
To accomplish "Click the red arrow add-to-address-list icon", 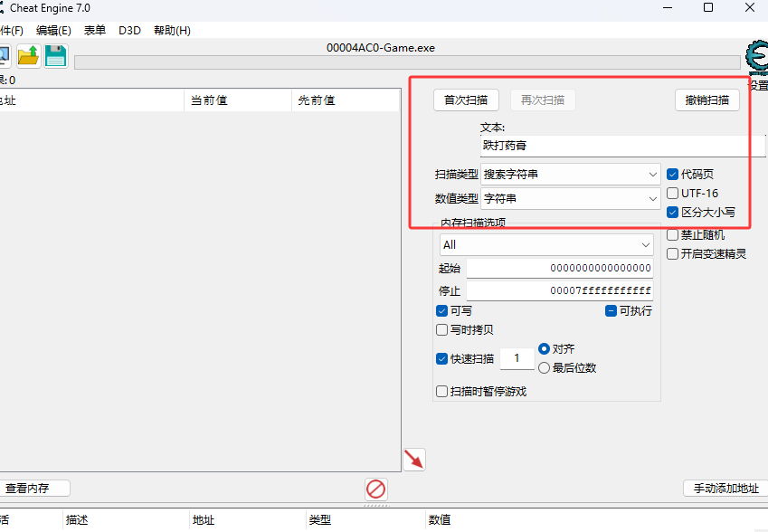I will pyautogui.click(x=414, y=460).
